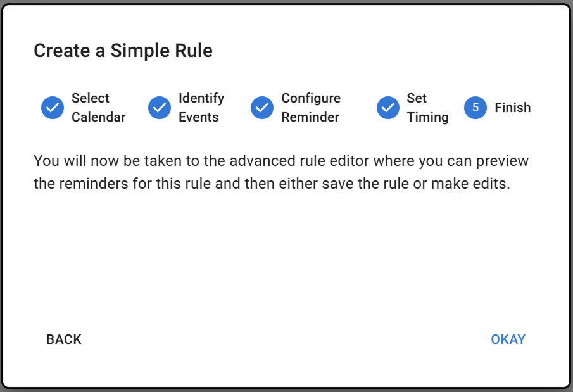Screen dimensions: 573x392
Task: Click the empty area between BACK and OKAY
Action: 285,339
